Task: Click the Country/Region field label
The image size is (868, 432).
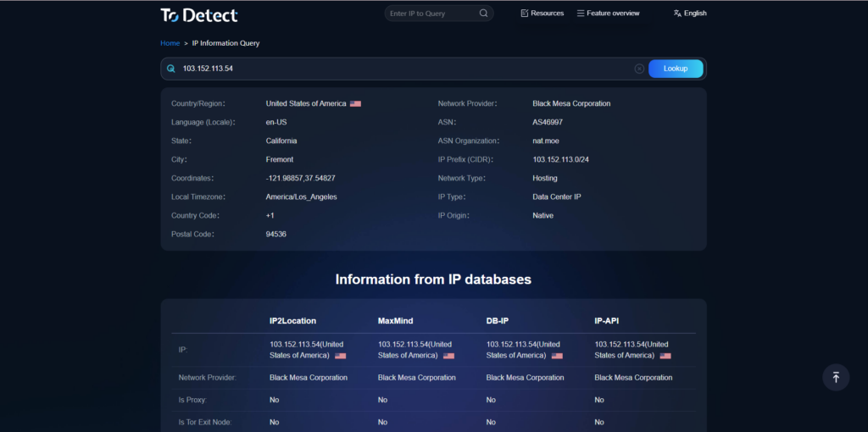Action: click(198, 103)
